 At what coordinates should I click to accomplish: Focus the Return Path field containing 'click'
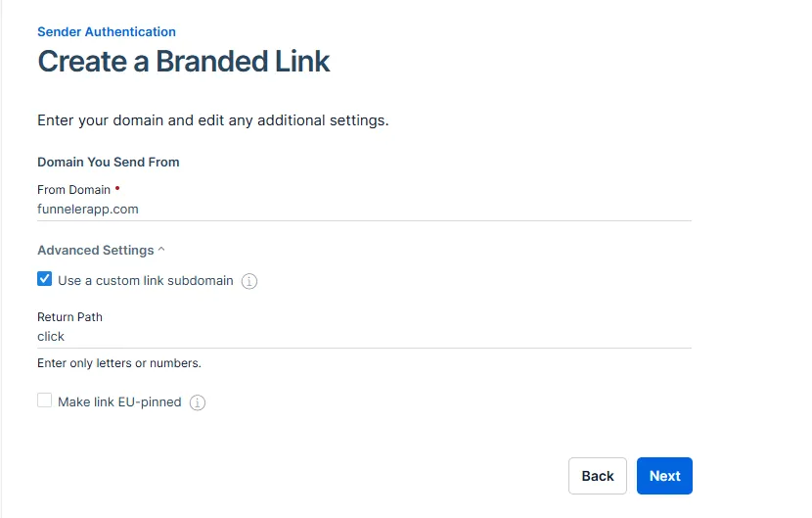click(364, 337)
